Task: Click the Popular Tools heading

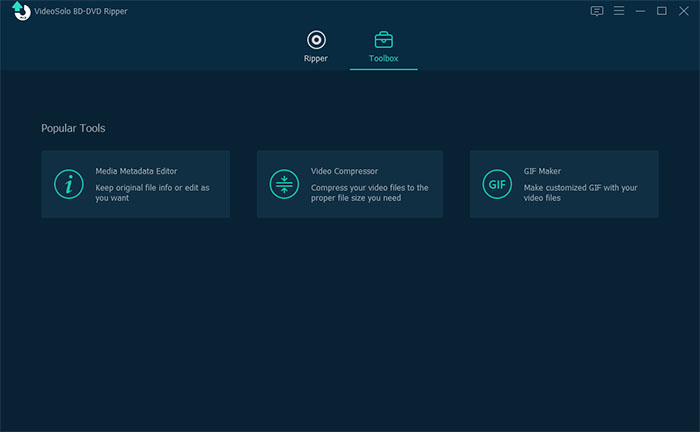Action: pos(73,128)
